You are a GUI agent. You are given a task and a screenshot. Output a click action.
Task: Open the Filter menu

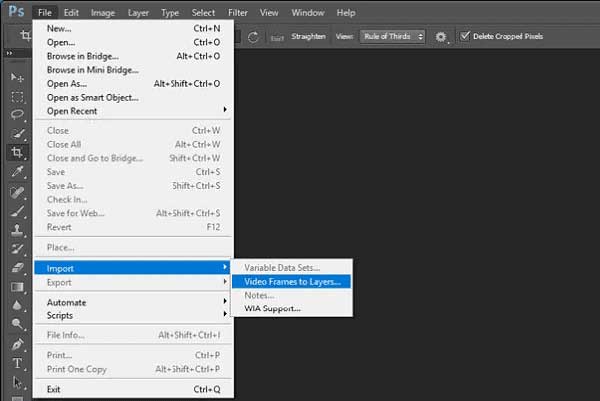(238, 13)
